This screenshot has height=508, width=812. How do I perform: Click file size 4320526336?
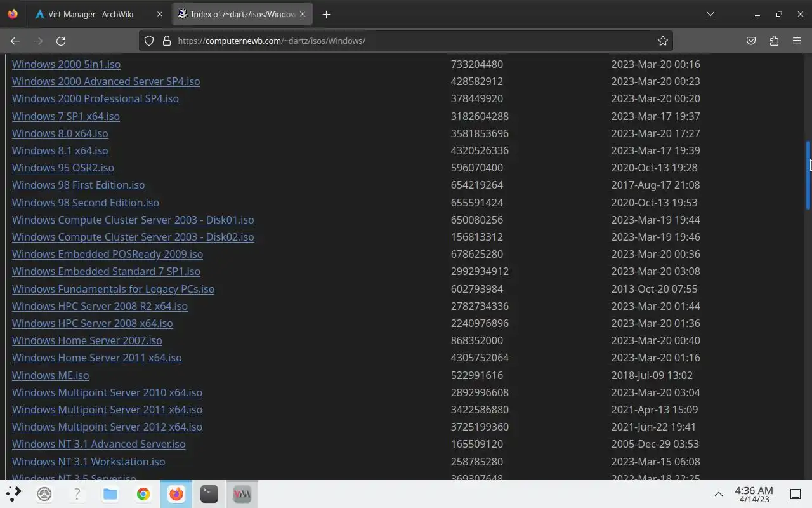coord(480,150)
